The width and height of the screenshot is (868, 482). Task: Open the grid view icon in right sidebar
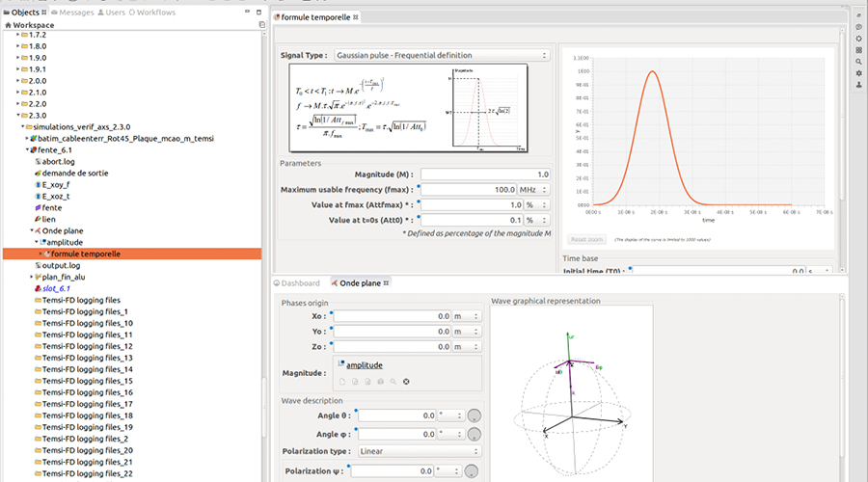pyautogui.click(x=859, y=50)
